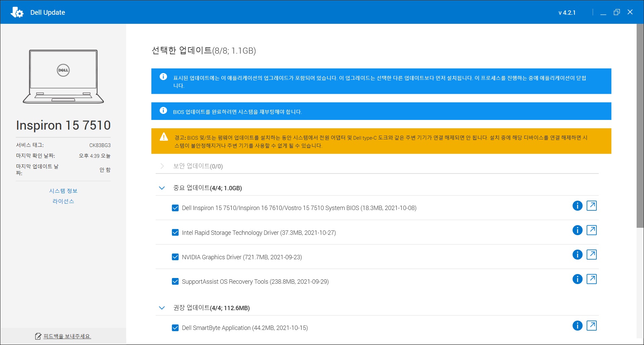Click the warning triangle icon in yellow banner
Image resolution: width=644 pixels, height=345 pixels.
tap(164, 137)
